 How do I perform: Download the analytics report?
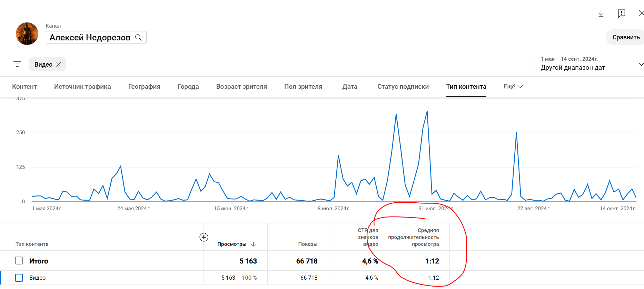[x=601, y=14]
